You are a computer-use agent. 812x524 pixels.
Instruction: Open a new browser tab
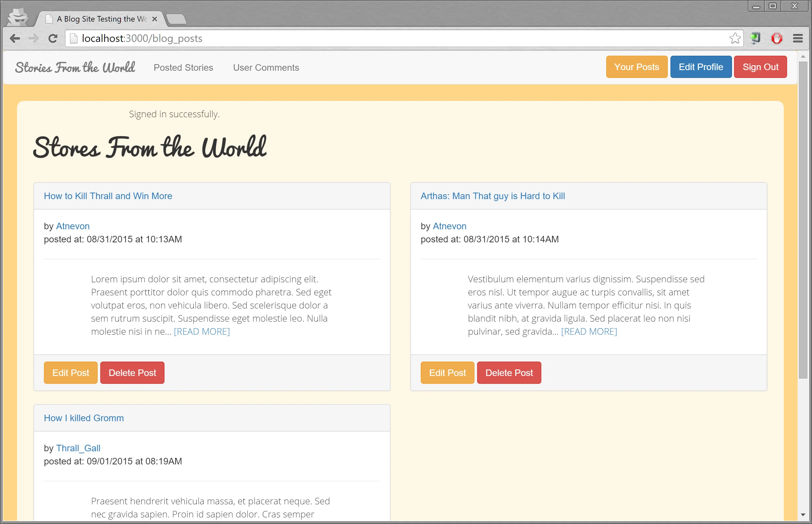coord(176,19)
